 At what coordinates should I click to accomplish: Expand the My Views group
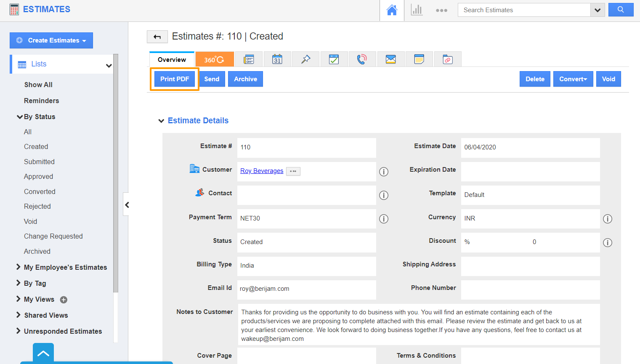18,299
